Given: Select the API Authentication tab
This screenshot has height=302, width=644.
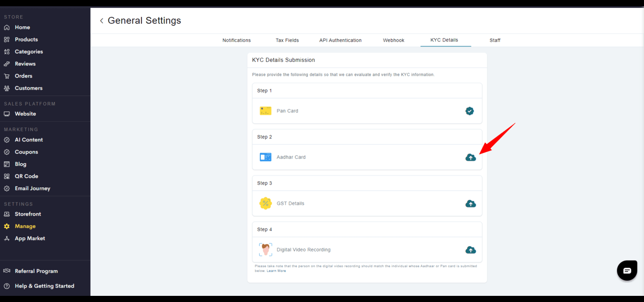Looking at the screenshot, I should [x=340, y=40].
